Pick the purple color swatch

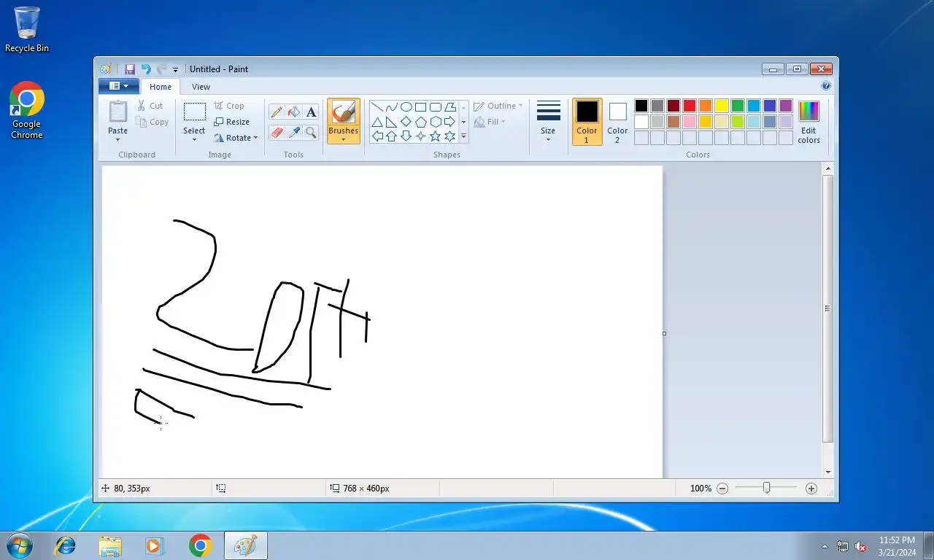pyautogui.click(x=786, y=106)
